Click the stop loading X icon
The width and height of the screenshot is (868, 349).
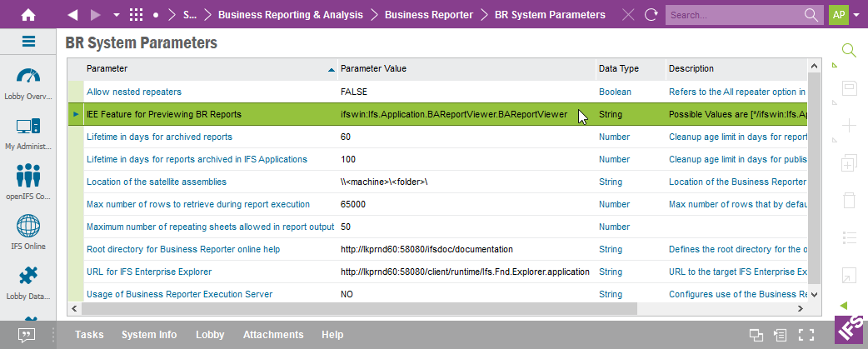point(628,15)
